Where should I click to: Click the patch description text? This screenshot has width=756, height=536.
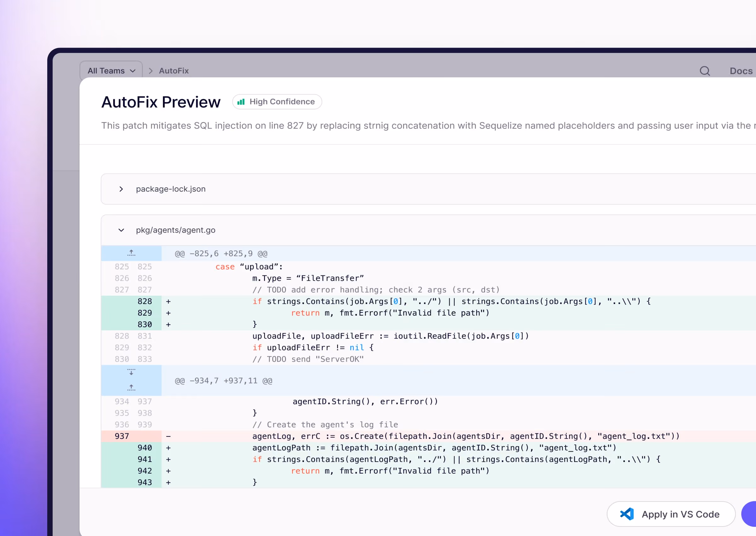pyautogui.click(x=428, y=125)
